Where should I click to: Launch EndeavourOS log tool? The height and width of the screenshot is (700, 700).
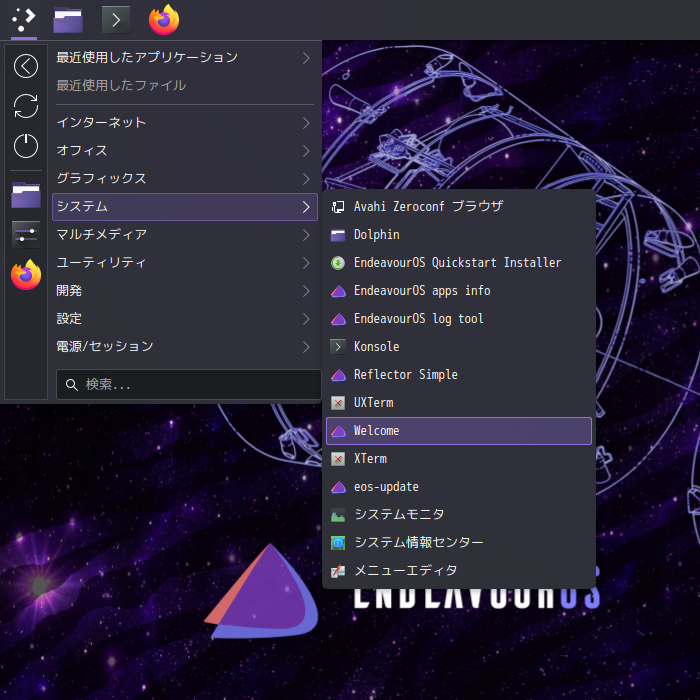coord(459,319)
